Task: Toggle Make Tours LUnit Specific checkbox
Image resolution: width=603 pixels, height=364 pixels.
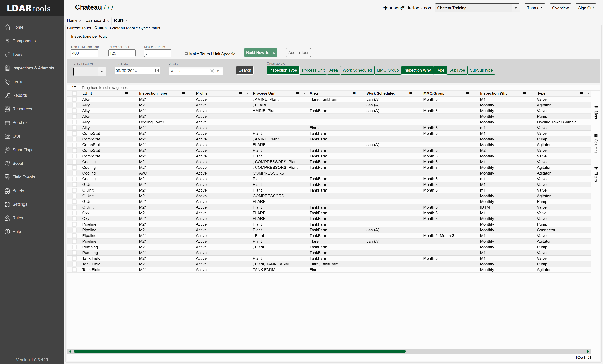Action: [x=186, y=54]
